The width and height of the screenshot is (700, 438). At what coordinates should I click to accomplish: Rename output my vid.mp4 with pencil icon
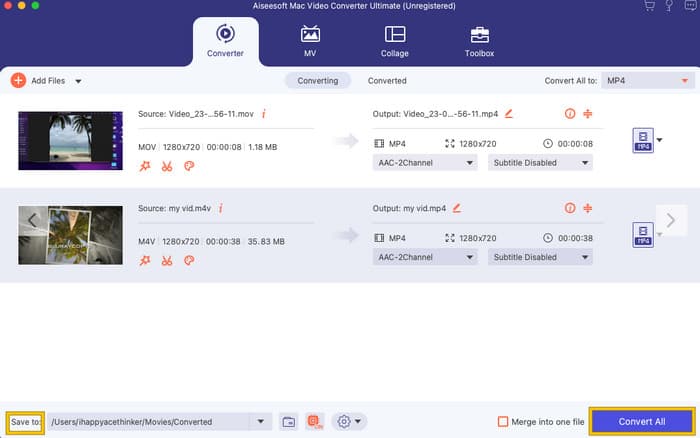click(x=456, y=209)
